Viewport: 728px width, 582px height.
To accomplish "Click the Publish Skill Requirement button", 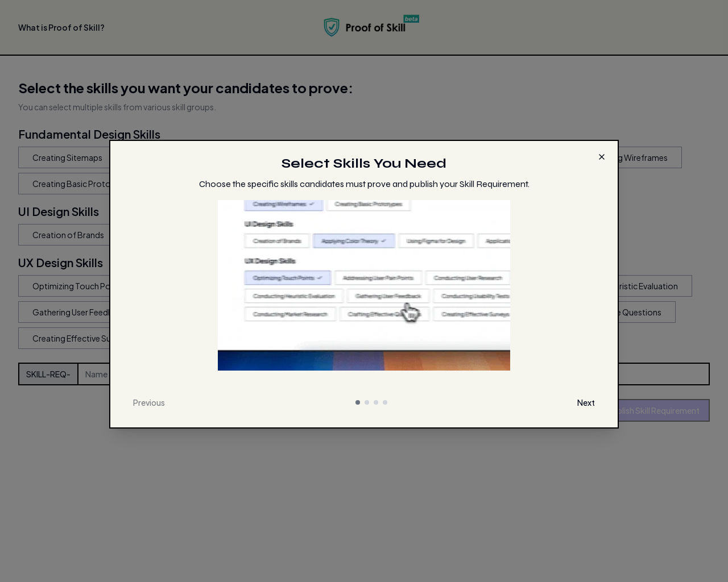I will coord(664,410).
